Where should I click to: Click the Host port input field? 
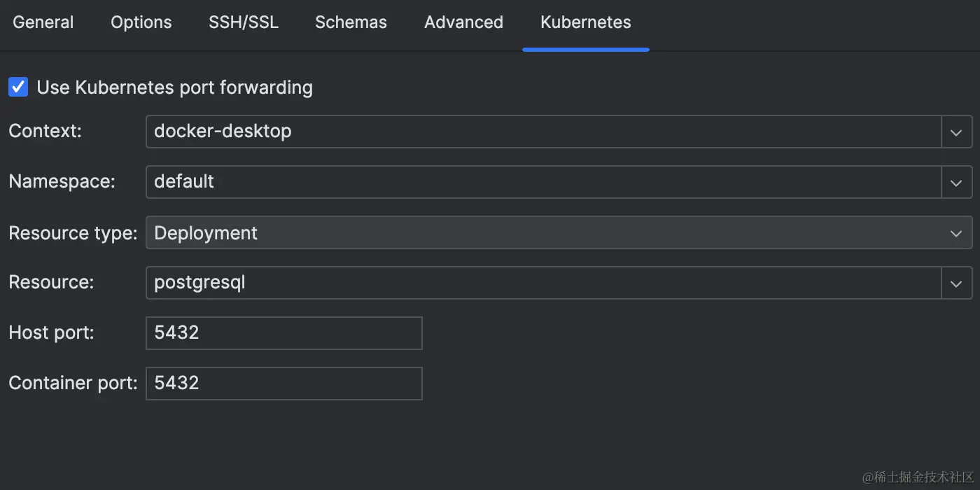(x=283, y=333)
